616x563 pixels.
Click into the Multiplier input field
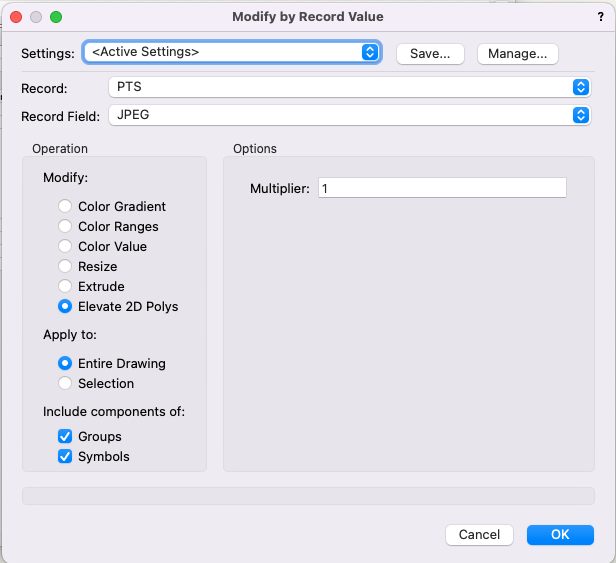tap(441, 188)
